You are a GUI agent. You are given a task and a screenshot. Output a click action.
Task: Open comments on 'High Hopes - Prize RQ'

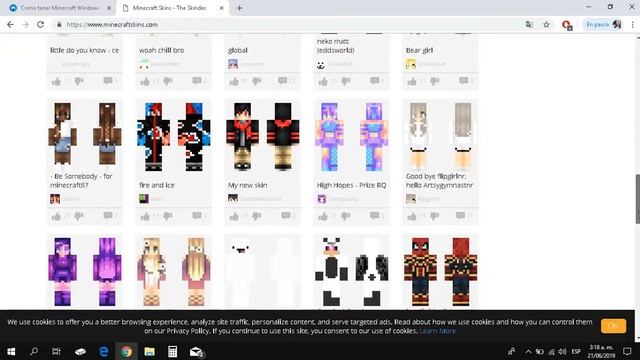(375, 216)
